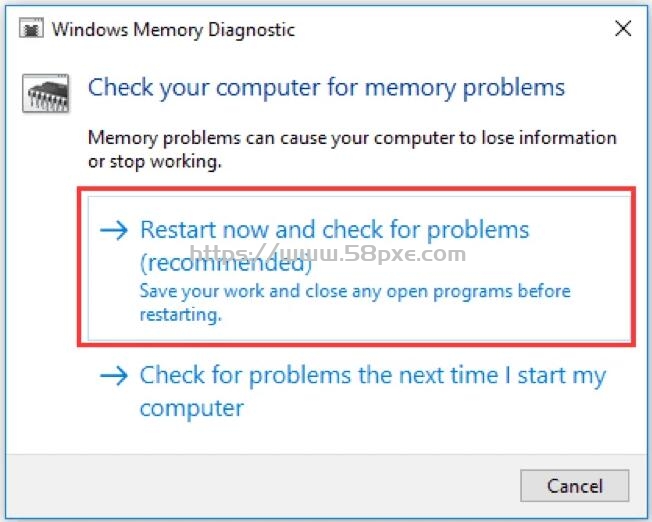Screen dimensions: 652x522
Task: Click the restarting. text line
Action: [181, 315]
